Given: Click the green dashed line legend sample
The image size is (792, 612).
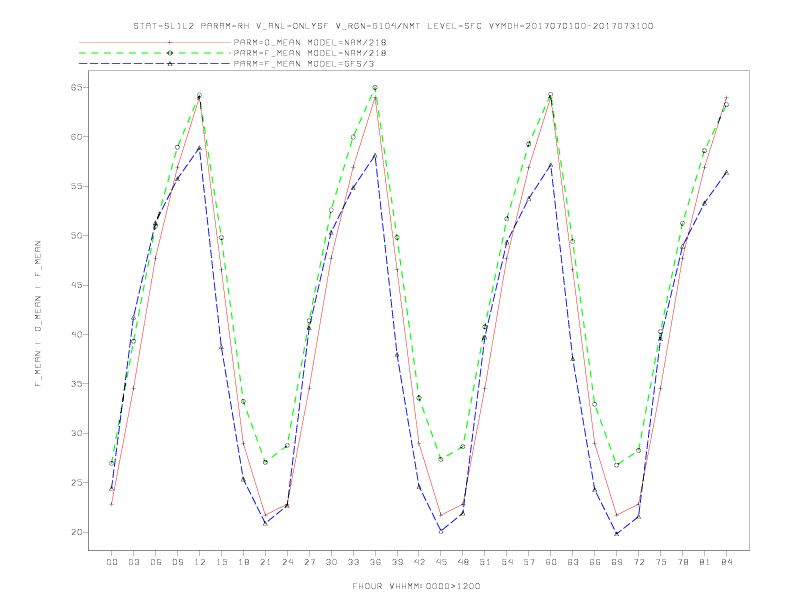Looking at the screenshot, I should point(155,53).
